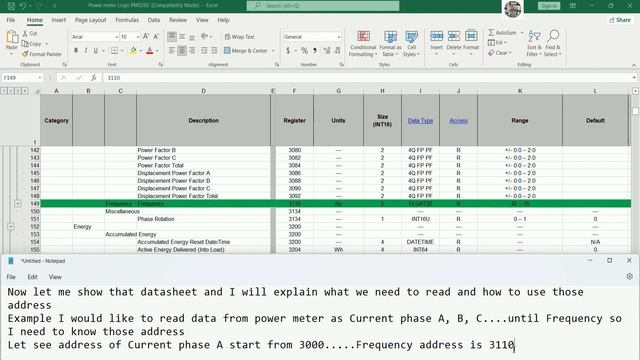
Task: Click the Cut scissors icon
Action: point(25,33)
